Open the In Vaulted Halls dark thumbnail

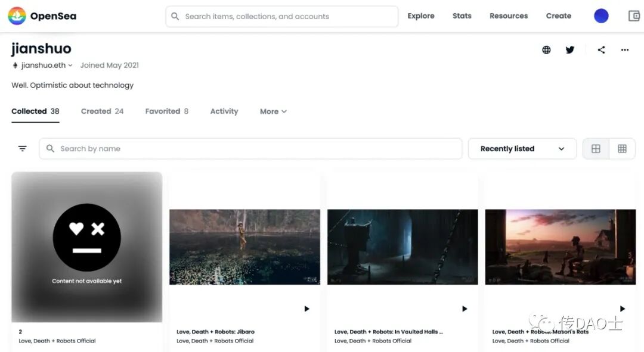click(x=402, y=247)
